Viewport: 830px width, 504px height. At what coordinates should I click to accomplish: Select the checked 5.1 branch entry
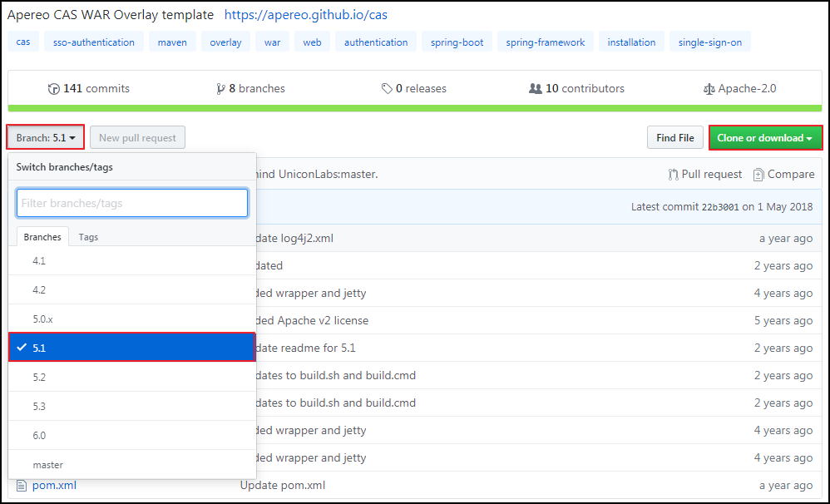point(132,348)
